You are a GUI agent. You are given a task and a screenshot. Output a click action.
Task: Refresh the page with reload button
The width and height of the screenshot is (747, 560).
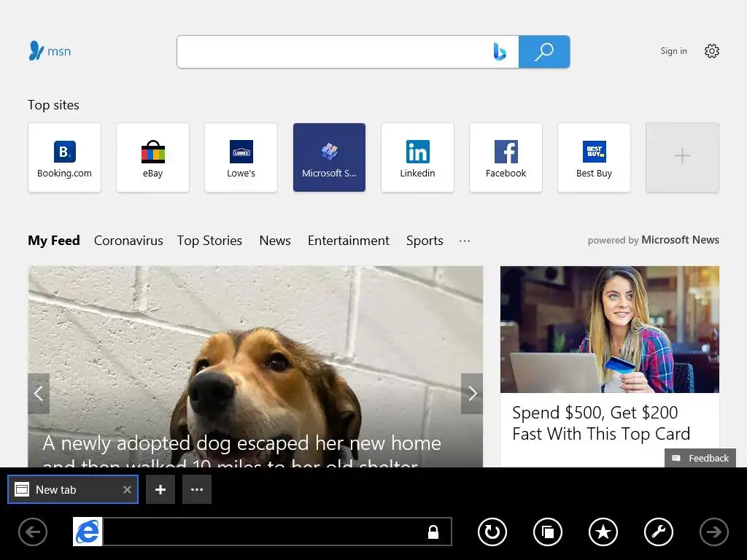tap(492, 532)
